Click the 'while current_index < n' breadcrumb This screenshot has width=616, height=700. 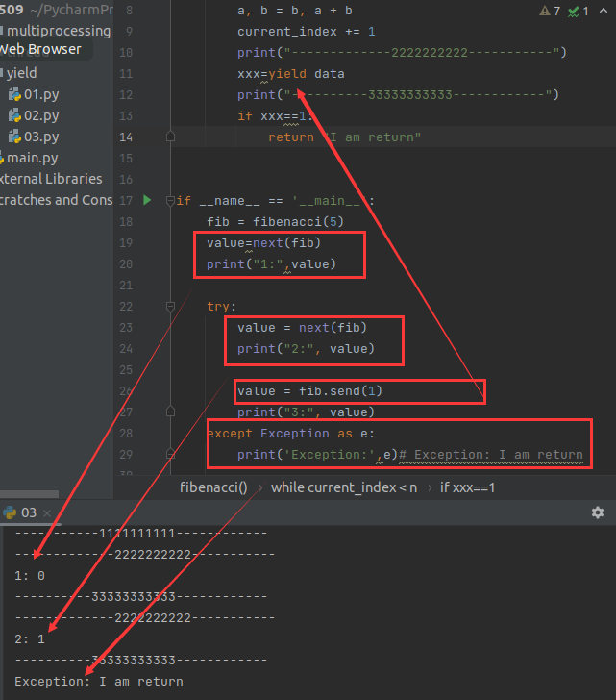(x=344, y=487)
